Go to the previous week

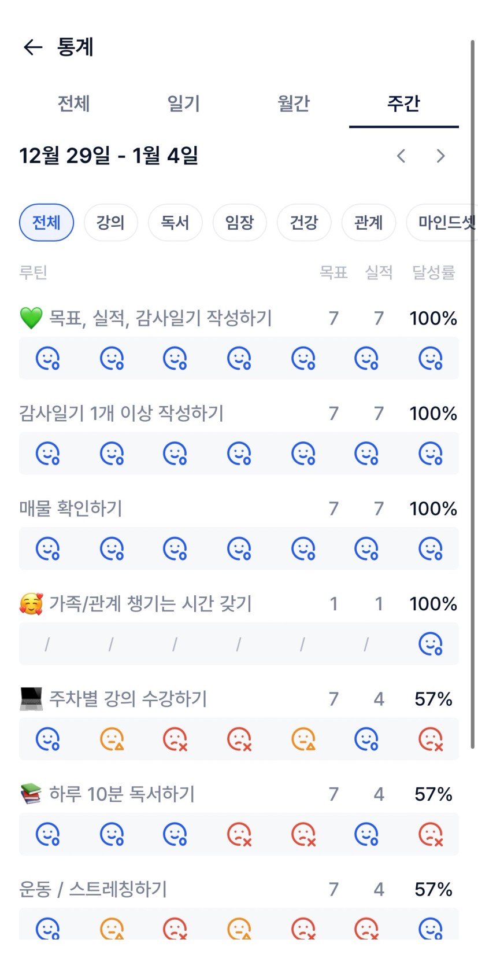401,156
